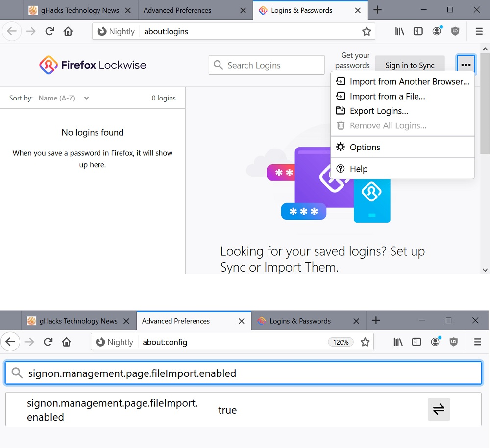Choose Export Logins from the menu
This screenshot has height=448, width=490.
click(402, 111)
